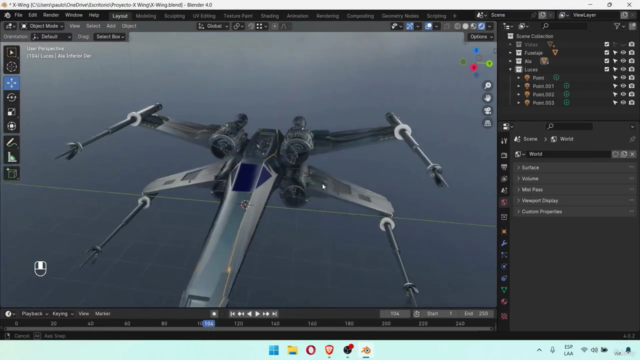Toggle solid viewport shading mode

[465, 26]
